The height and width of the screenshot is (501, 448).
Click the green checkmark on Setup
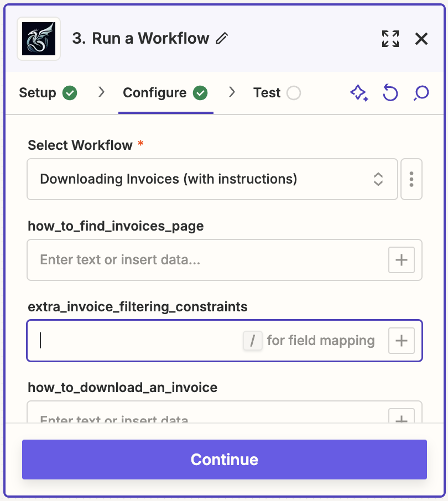(x=70, y=93)
